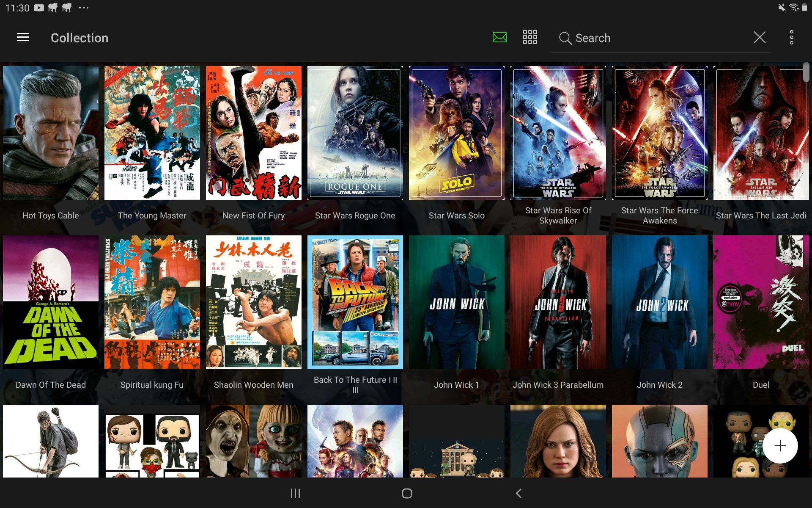Viewport: 812px width, 508px height.
Task: Open the Captain Marvel figure thumbnail
Action: tap(558, 441)
